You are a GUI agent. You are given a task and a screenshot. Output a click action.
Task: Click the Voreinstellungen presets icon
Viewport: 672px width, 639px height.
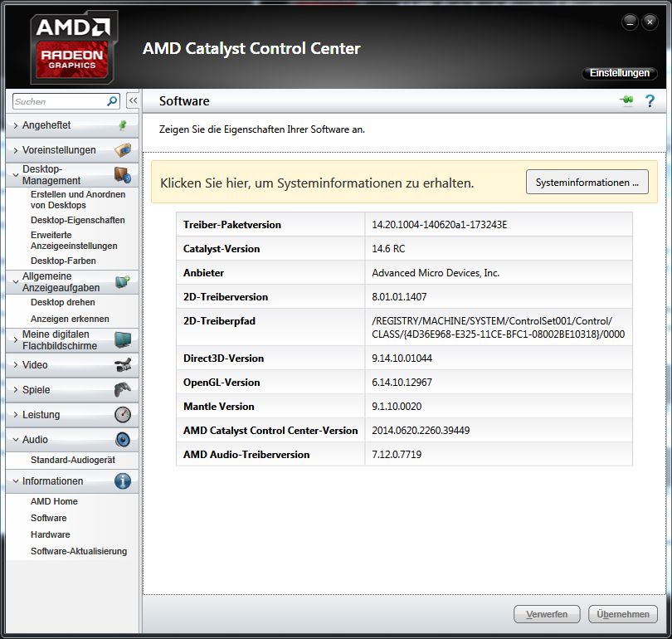pos(123,150)
